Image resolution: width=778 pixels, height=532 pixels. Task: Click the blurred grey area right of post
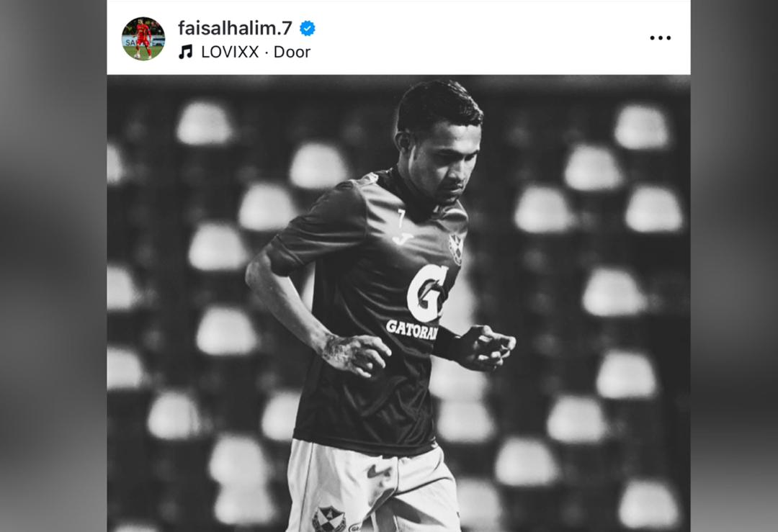coord(734,266)
